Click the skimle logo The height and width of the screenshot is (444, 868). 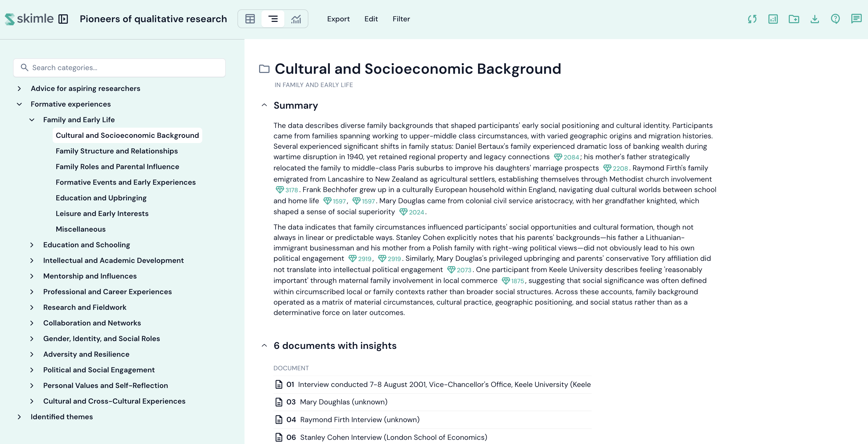click(29, 19)
